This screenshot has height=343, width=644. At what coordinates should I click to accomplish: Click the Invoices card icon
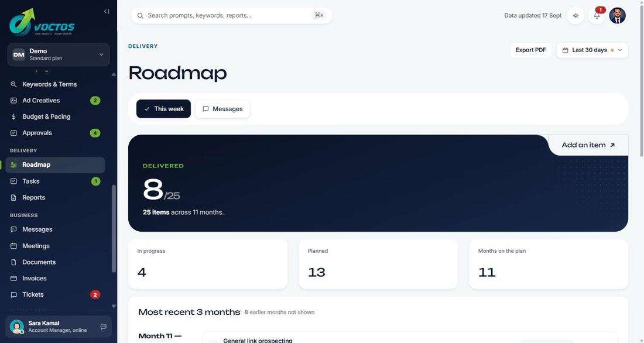(x=13, y=278)
